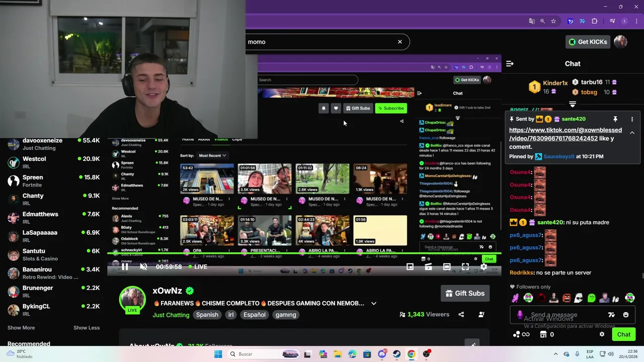
Task: Select the gaming tag
Action: pyautogui.click(x=286, y=315)
